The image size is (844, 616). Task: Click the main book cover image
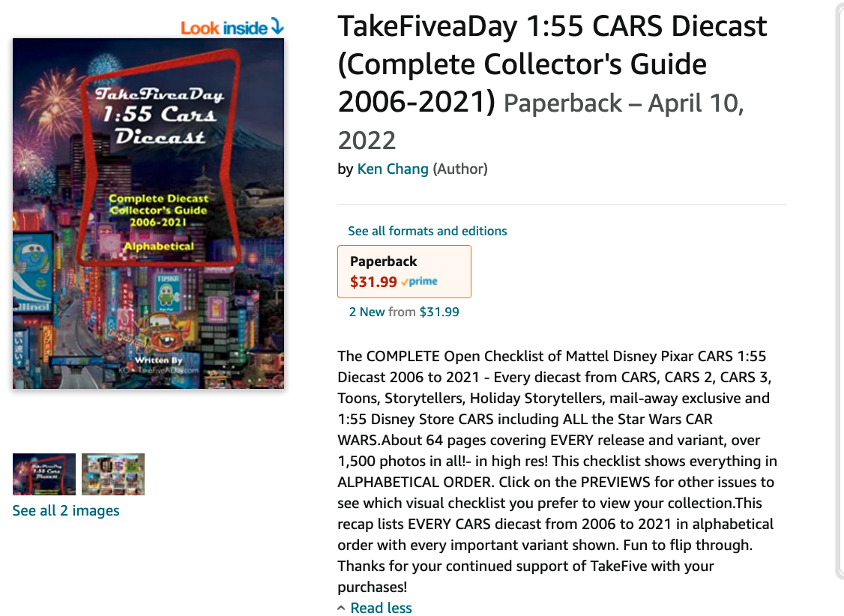coord(148,214)
